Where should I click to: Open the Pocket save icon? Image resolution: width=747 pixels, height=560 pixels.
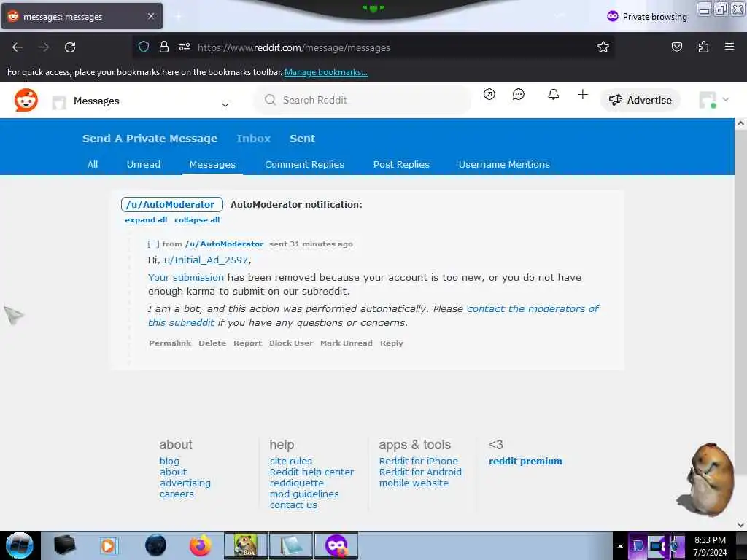(676, 47)
